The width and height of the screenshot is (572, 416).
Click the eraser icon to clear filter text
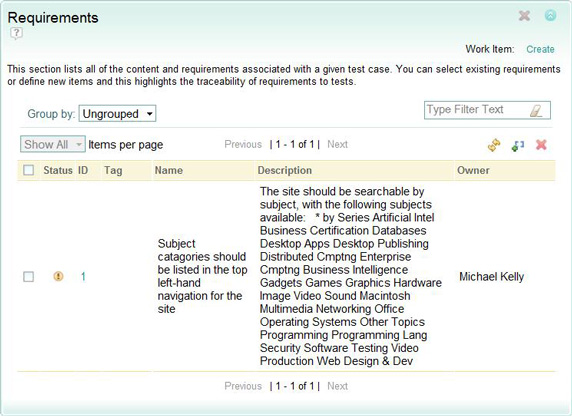[536, 111]
